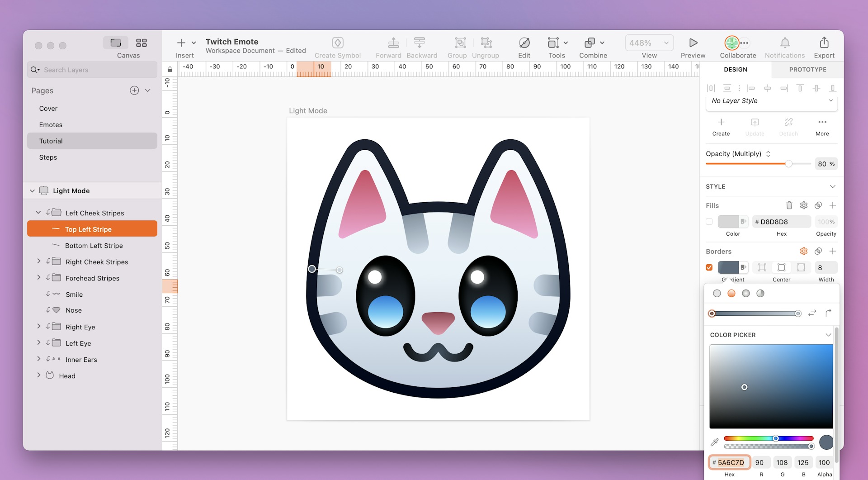Screen dimensions: 868x480
Task: Start Preview with the play icon
Action: tap(692, 43)
